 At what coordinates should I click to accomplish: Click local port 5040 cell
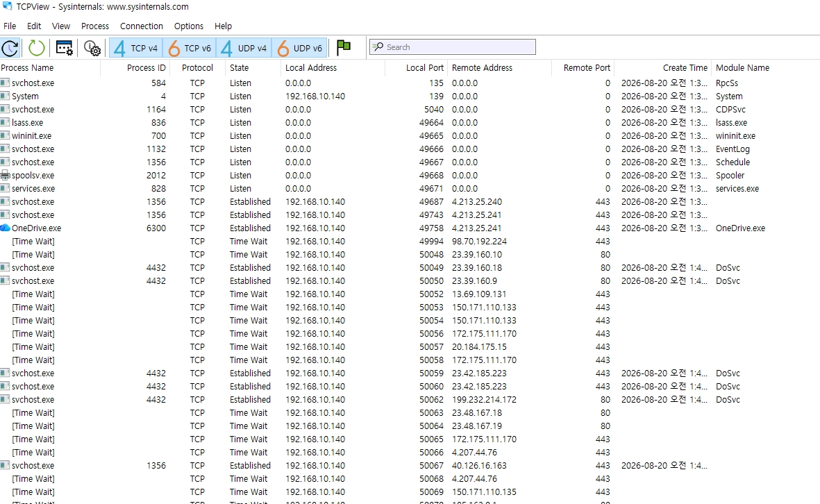coord(433,109)
